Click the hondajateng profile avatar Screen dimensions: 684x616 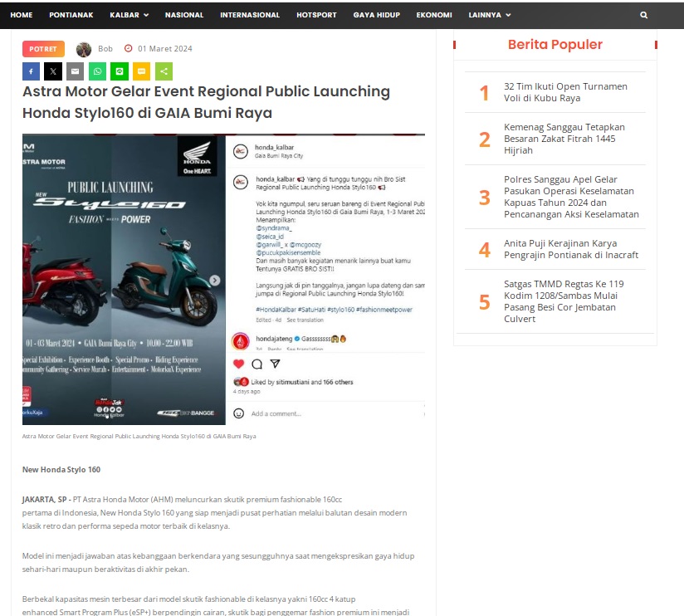pyautogui.click(x=241, y=341)
